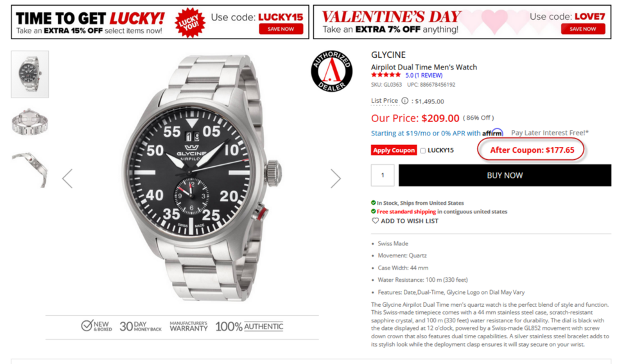Show previous watch image with left arrow
The height and width of the screenshot is (364, 642).
click(x=67, y=178)
